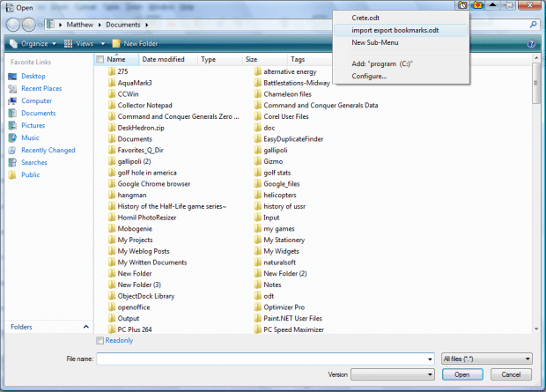Image resolution: width=546 pixels, height=392 pixels.
Task: Open the All files type dropdown
Action: coord(487,359)
